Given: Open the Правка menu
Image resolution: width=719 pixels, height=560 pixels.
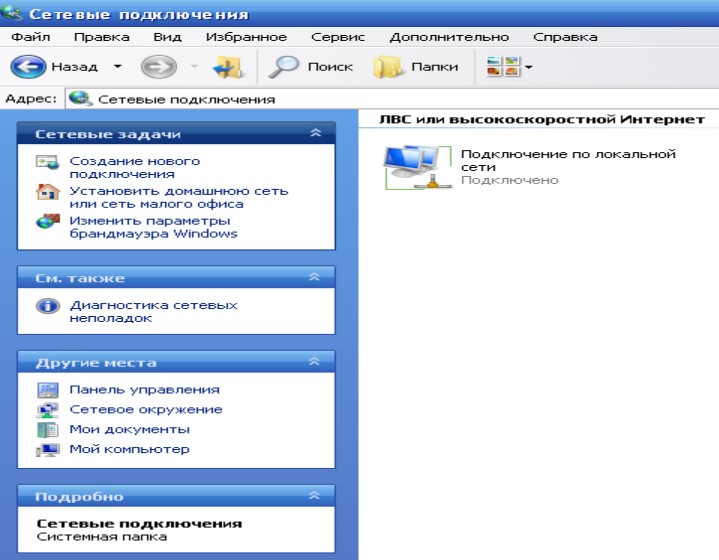Looking at the screenshot, I should point(102,37).
